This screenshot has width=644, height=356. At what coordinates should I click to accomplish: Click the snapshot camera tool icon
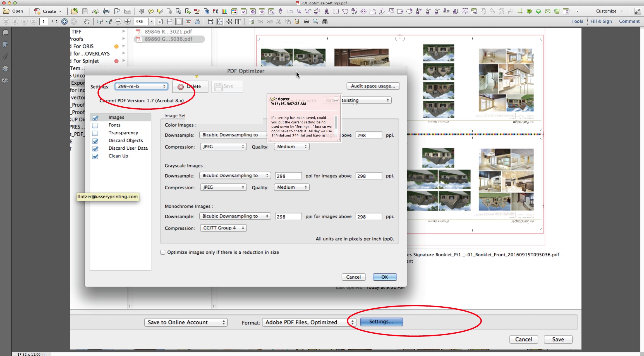306,21
